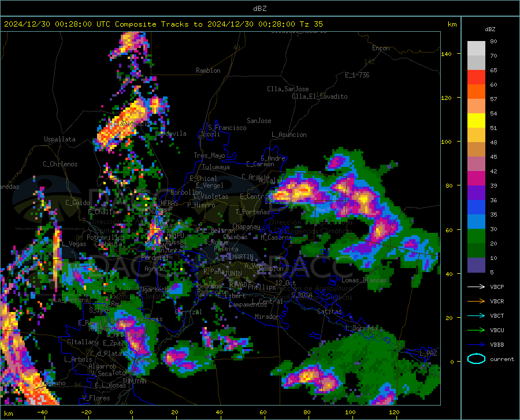Click the 'TUNUYAN' map label
The height and width of the screenshot is (420, 520).
[134, 381]
